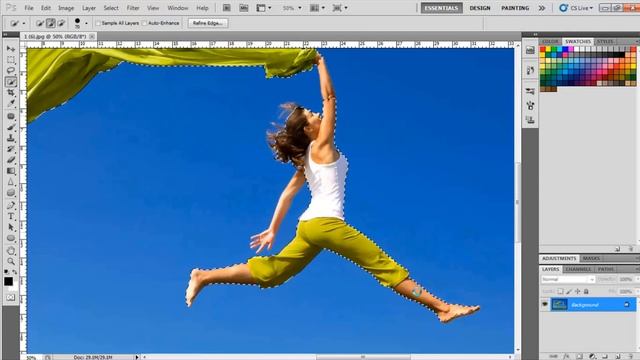This screenshot has height=360, width=640.
Task: Click the New Selection mode icon
Action: coord(40,23)
